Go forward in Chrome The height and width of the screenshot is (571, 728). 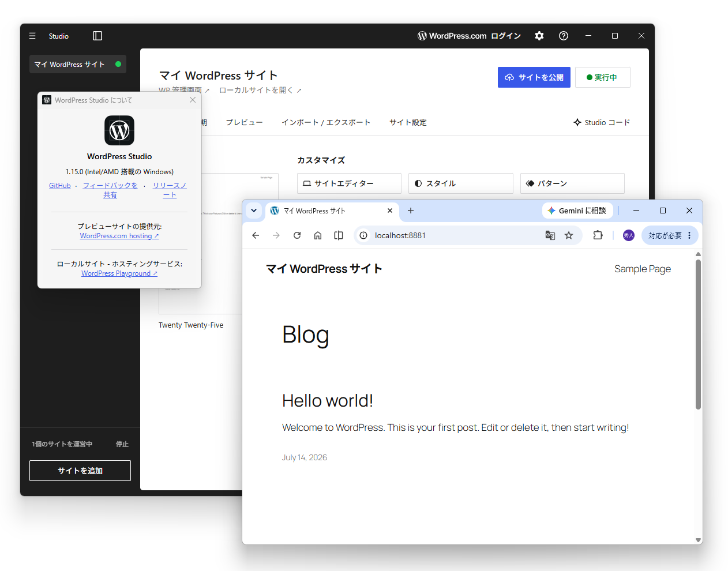[276, 235]
